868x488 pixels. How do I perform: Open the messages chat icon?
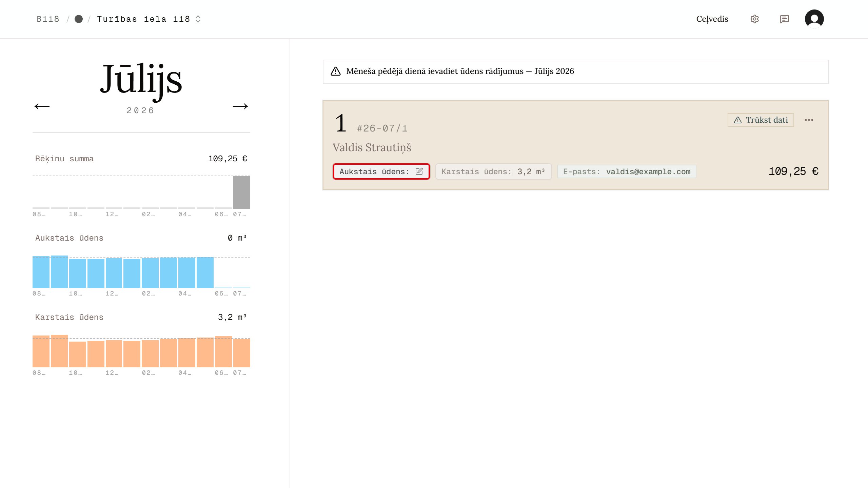(784, 19)
